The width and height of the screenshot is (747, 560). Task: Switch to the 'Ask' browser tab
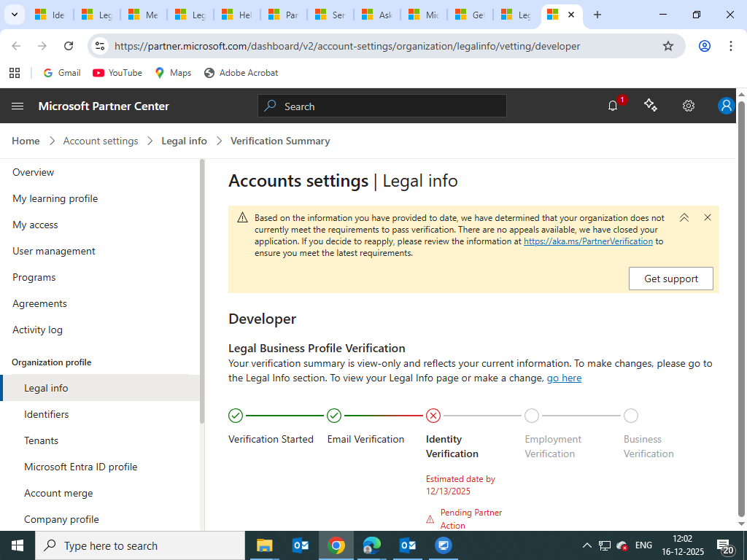tap(377, 15)
